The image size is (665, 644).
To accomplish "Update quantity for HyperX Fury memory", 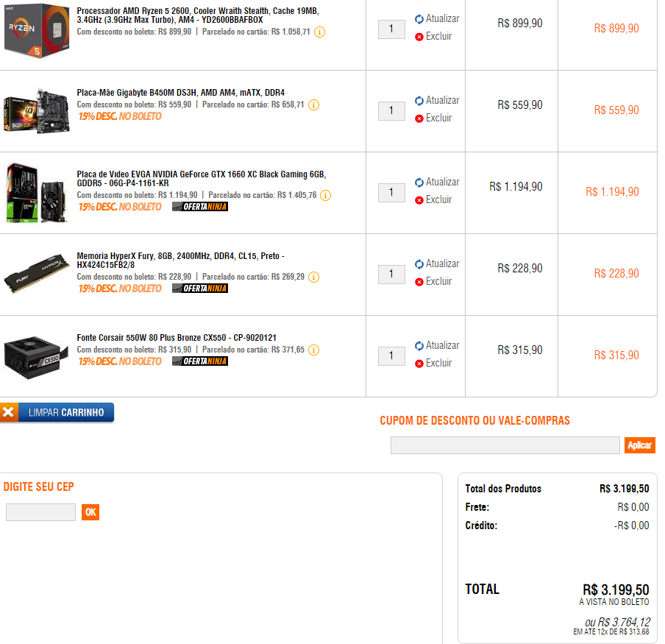I will [437, 264].
